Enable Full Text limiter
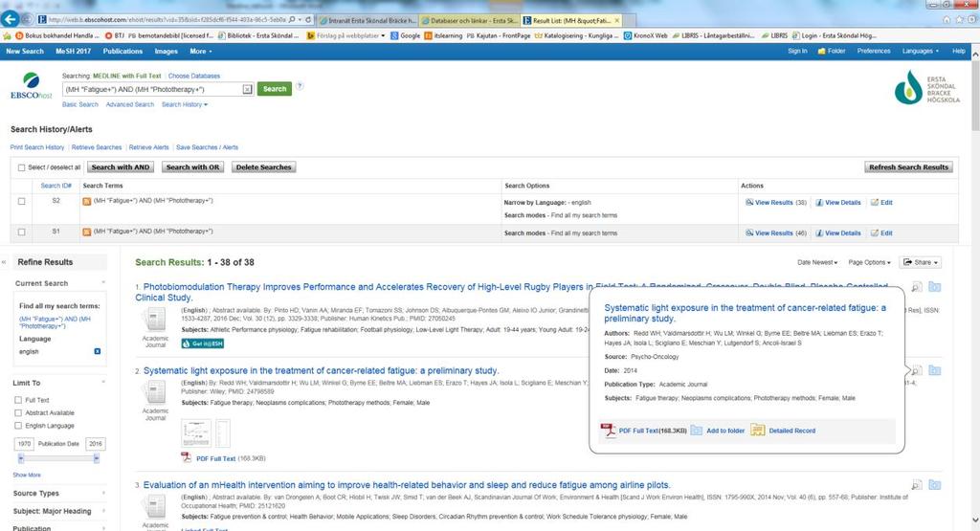Screen dimensions: 980x531 (18, 400)
